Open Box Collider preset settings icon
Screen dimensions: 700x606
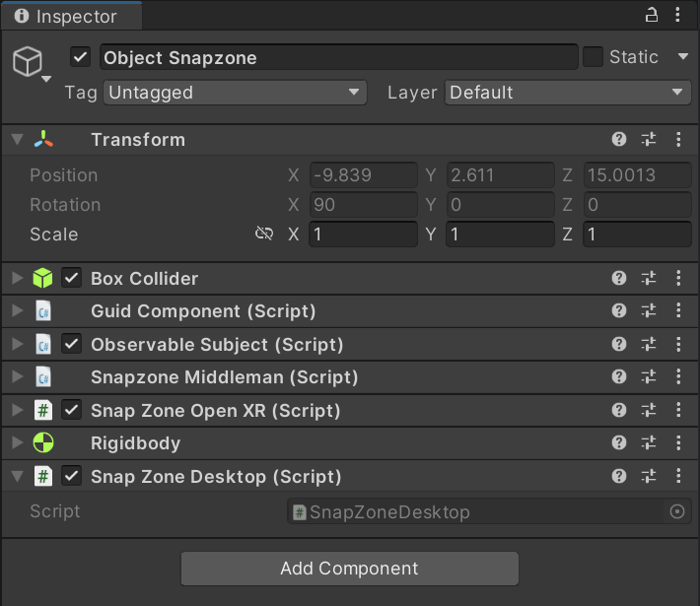click(x=649, y=279)
